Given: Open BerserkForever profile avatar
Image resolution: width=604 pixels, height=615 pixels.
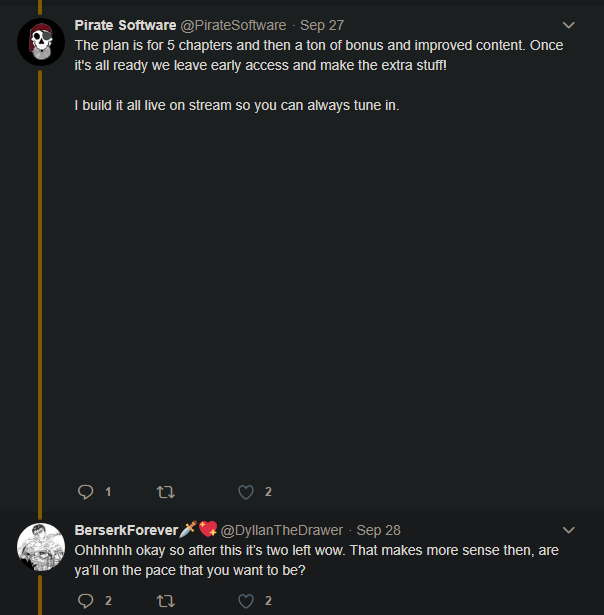Looking at the screenshot, I should coord(41,547).
